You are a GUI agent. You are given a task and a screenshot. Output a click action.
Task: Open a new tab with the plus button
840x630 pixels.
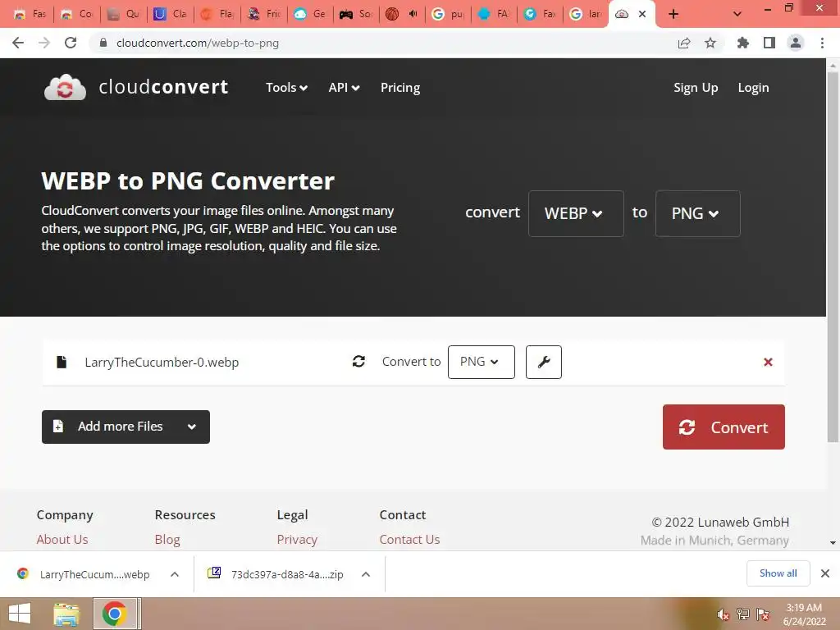click(x=673, y=14)
